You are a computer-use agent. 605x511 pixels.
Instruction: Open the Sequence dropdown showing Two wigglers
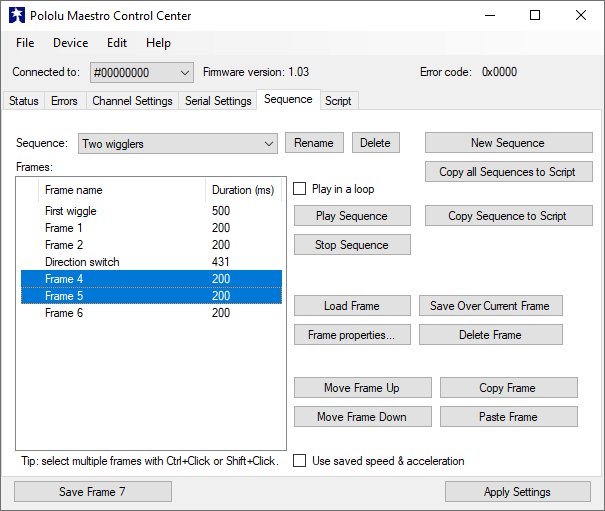[x=177, y=143]
